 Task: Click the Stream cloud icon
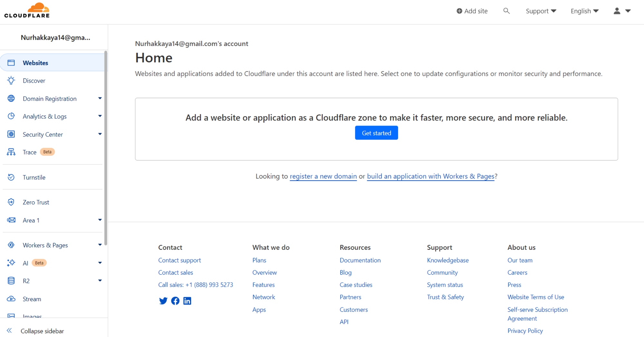(x=11, y=299)
